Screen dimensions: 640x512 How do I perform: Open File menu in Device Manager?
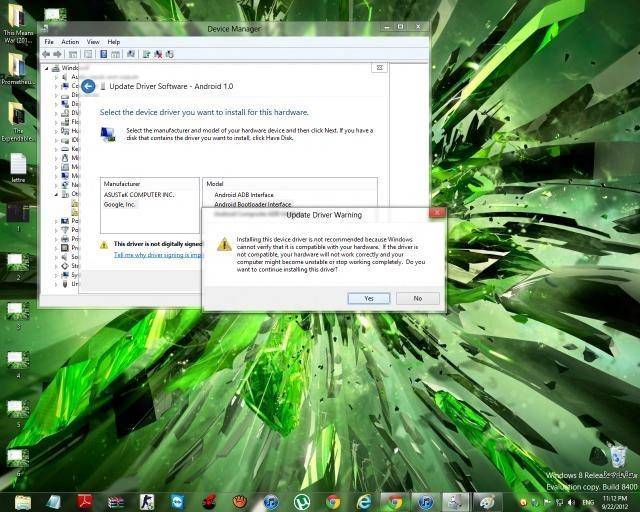pos(49,42)
